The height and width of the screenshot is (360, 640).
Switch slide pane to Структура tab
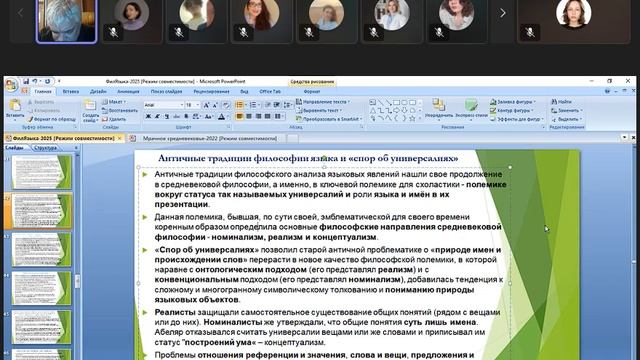pyautogui.click(x=45, y=148)
